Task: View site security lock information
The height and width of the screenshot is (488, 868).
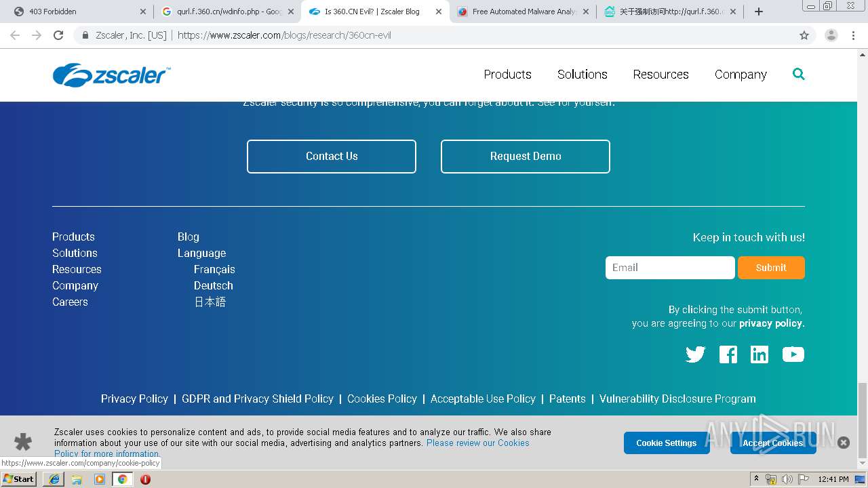Action: tap(85, 35)
